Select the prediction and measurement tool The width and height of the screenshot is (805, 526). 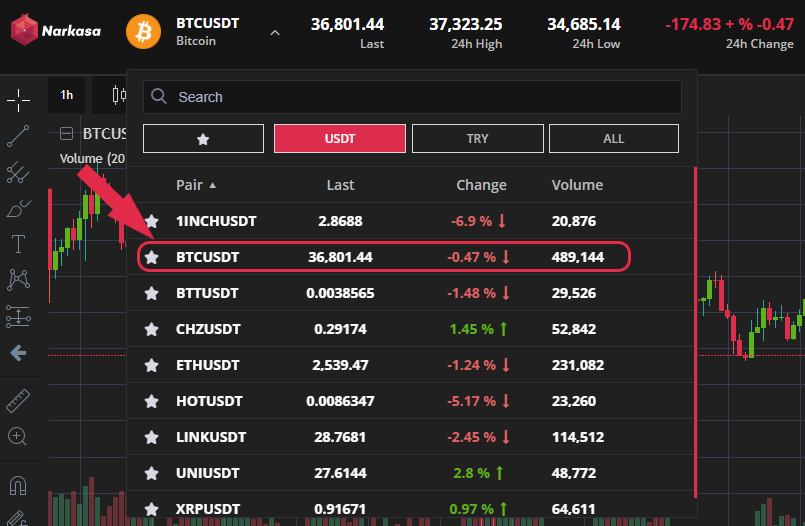(18, 316)
